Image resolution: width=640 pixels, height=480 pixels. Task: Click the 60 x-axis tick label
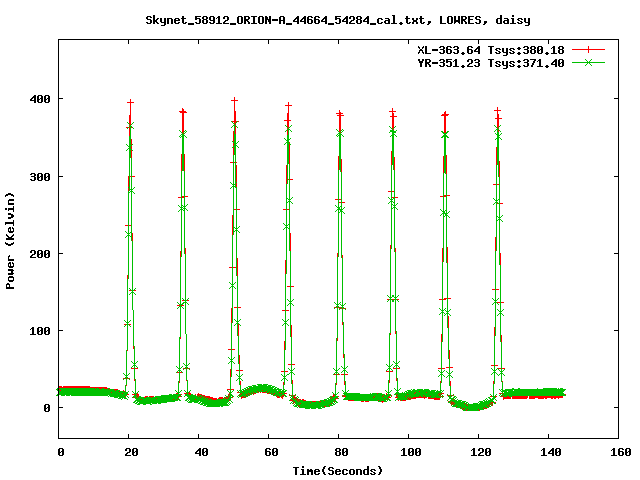click(271, 452)
